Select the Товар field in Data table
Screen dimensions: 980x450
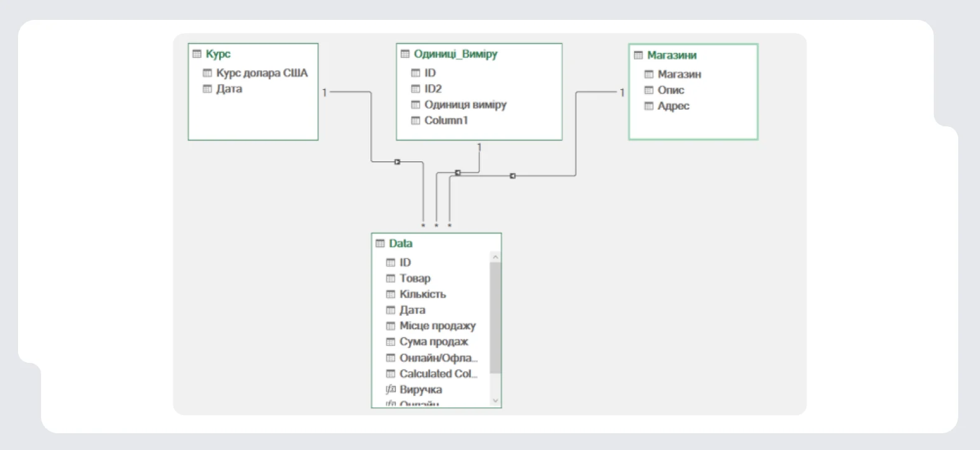pyautogui.click(x=415, y=278)
